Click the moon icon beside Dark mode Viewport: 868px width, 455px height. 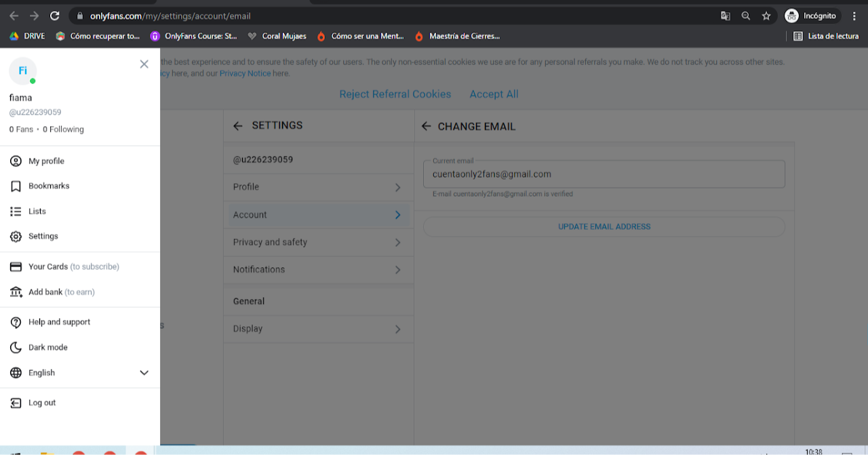point(16,347)
